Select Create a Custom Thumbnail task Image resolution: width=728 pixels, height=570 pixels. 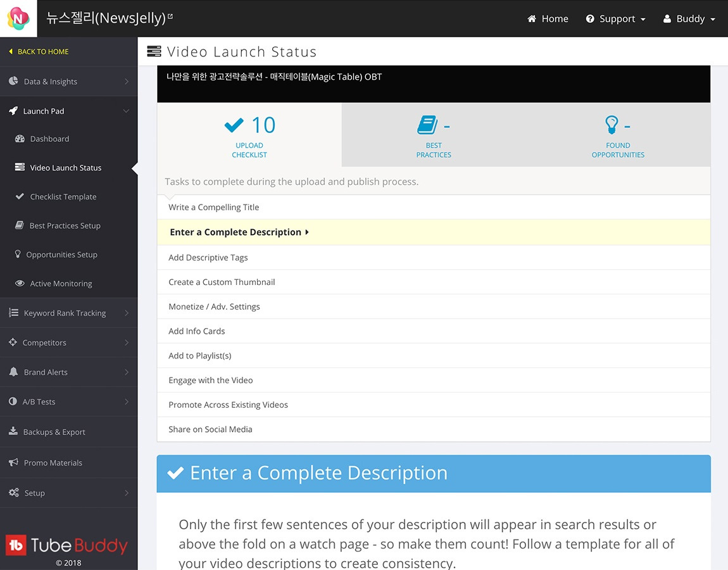pos(434,282)
